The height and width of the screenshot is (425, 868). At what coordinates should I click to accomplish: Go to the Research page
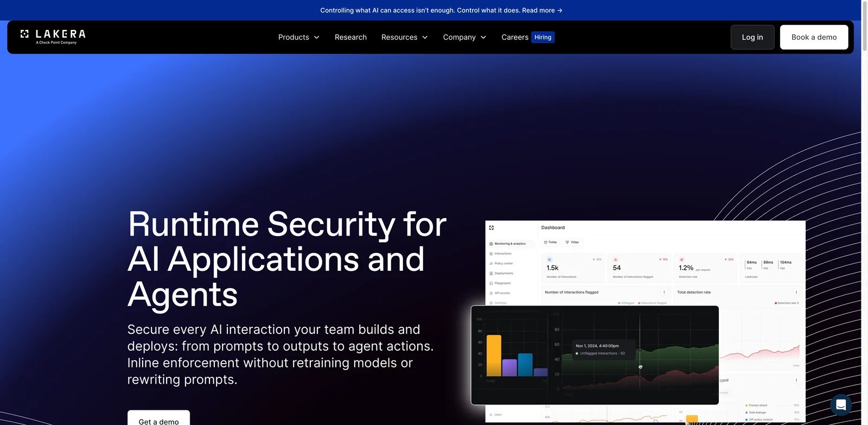350,37
